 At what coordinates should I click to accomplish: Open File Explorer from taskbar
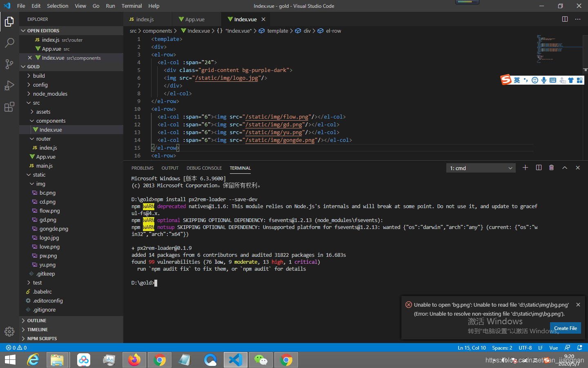click(x=58, y=360)
